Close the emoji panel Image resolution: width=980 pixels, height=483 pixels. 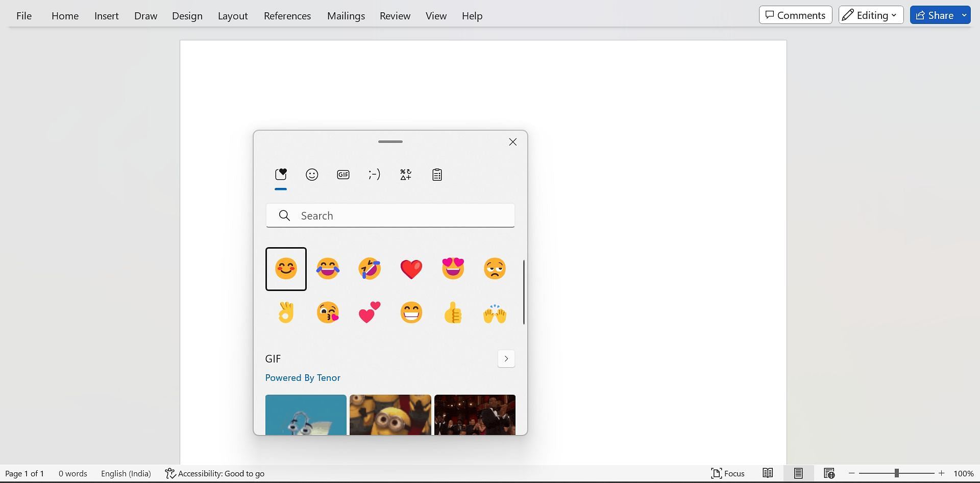tap(513, 142)
